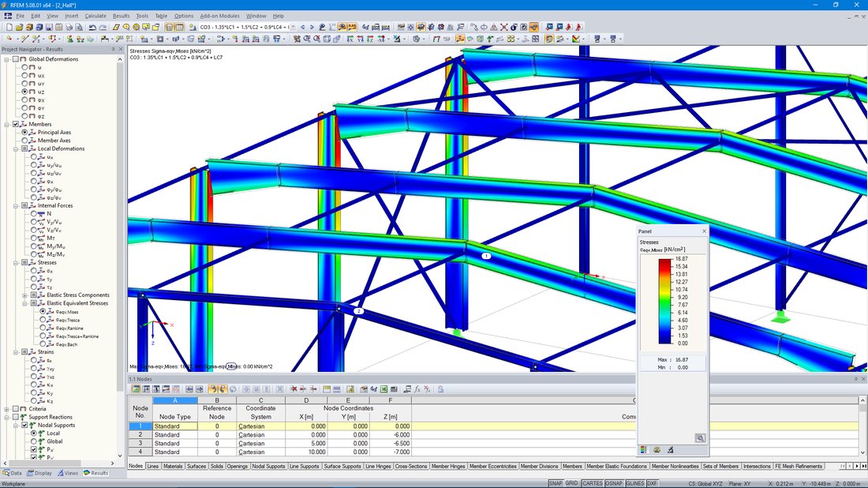The image size is (868, 488).
Task: Click the magnifier button in Stresses panel
Action: pos(700,438)
